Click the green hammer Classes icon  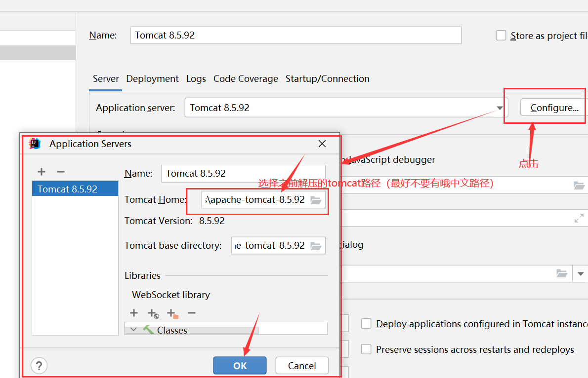[149, 330]
